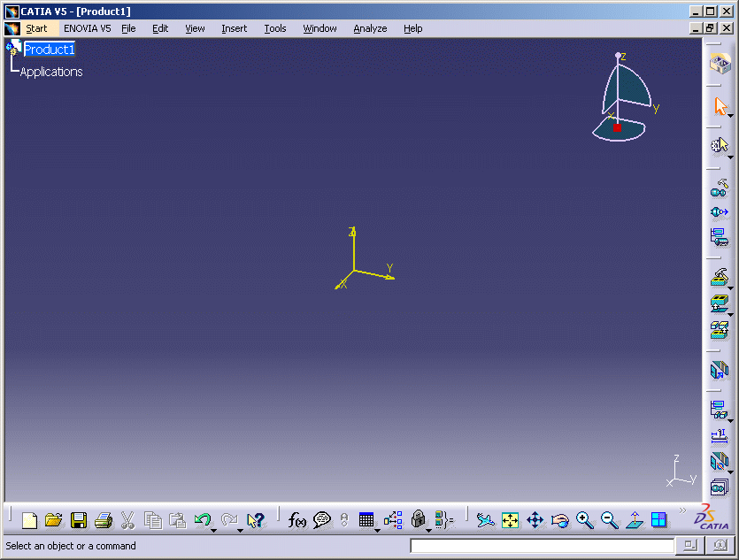Click the relations tree icon in the knowledge toolbar
739x560 pixels.
[x=393, y=520]
